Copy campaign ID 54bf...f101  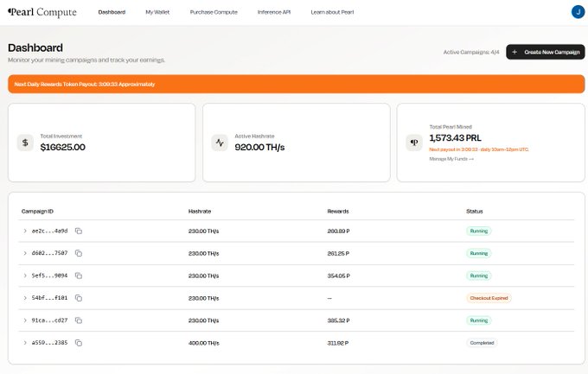[79, 298]
